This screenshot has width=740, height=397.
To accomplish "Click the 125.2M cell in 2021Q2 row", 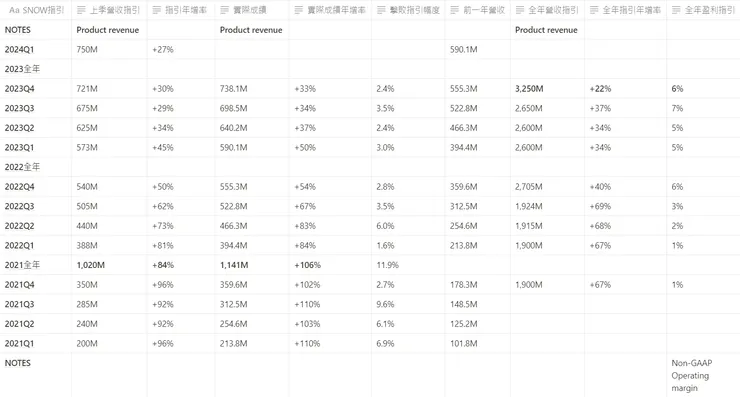I will point(463,324).
